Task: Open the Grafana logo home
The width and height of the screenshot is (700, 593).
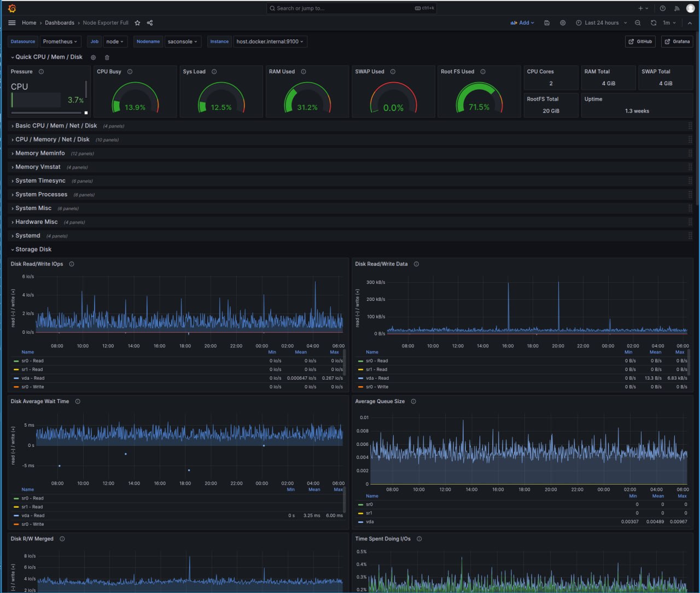Action: pyautogui.click(x=12, y=8)
